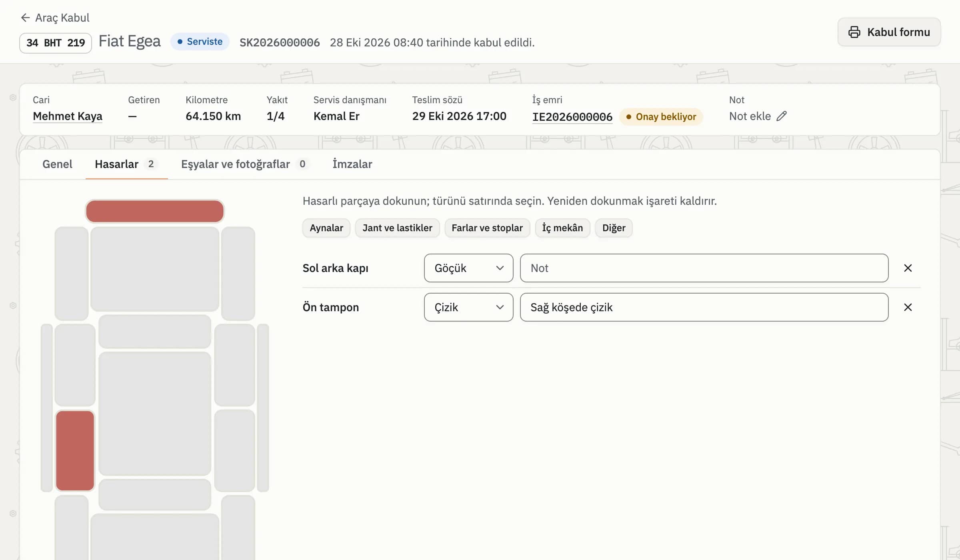Screen dimensions: 960x560
Task: Click service advisor Kemal Er
Action: point(336,116)
